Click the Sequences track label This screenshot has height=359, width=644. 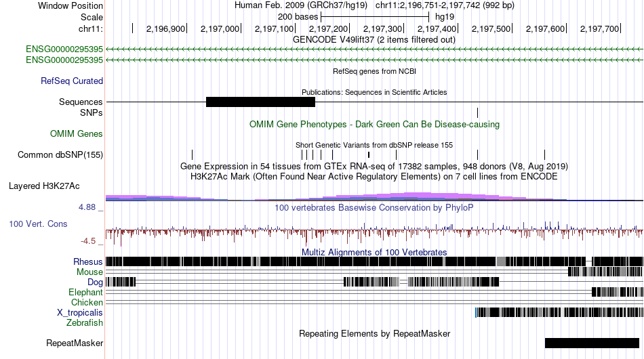pos(81,102)
